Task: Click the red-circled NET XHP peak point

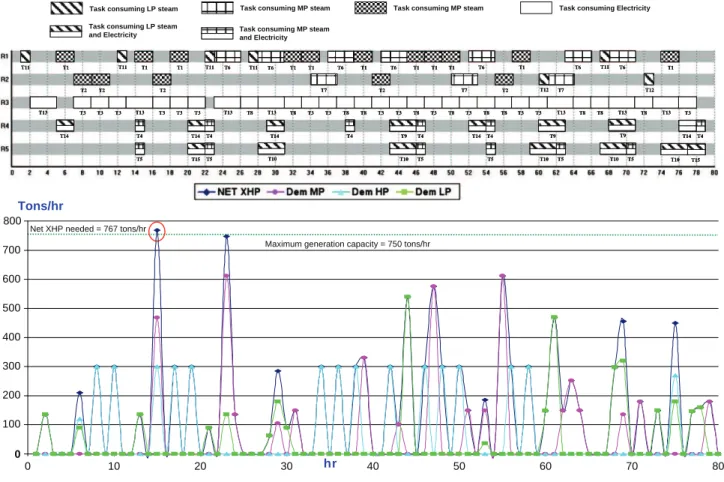Action: coord(157,230)
